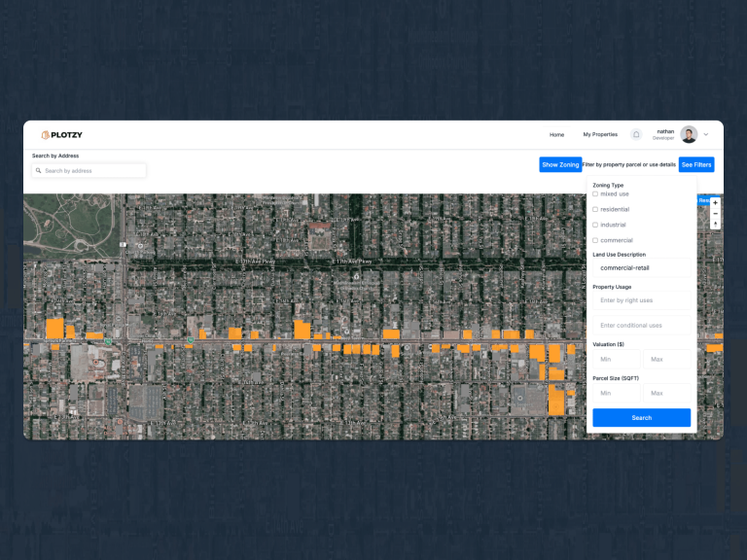The image size is (747, 560).
Task: Zoom in on the map
Action: (x=716, y=203)
